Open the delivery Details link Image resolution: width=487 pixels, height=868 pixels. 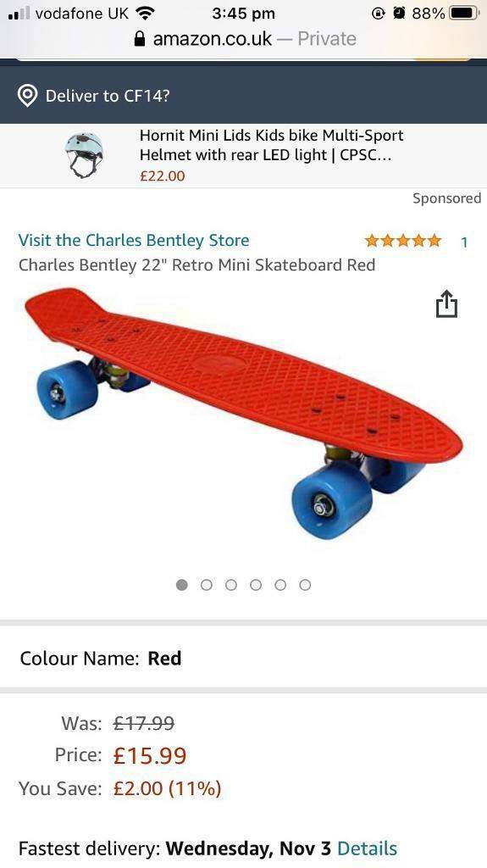pyautogui.click(x=367, y=848)
